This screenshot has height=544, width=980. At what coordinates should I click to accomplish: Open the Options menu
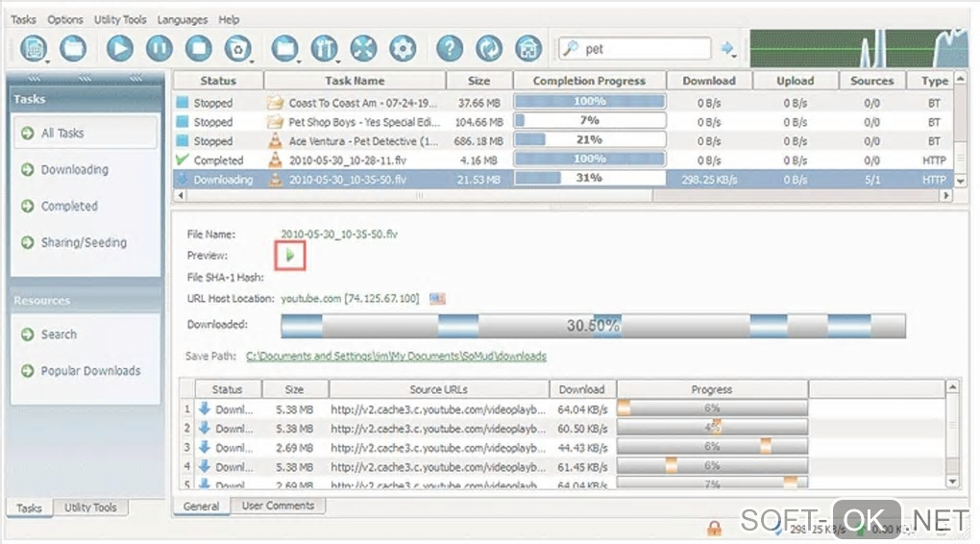pyautogui.click(x=65, y=19)
